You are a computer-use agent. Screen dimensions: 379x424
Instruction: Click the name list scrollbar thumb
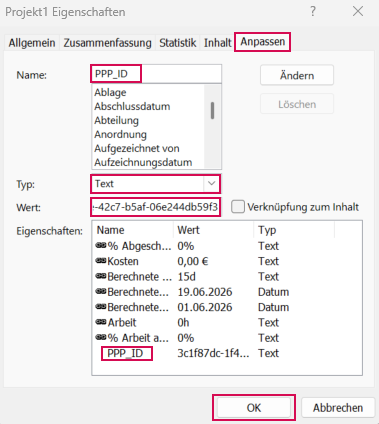tap(212, 110)
